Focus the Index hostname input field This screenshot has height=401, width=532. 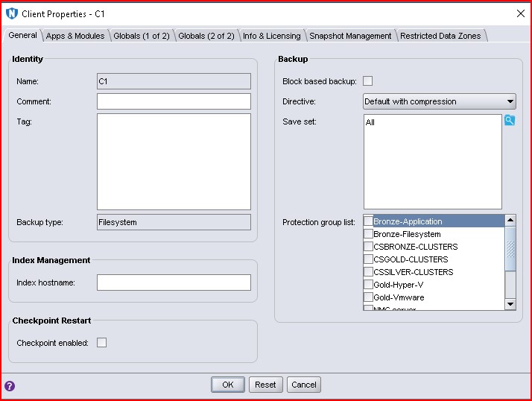[174, 282]
